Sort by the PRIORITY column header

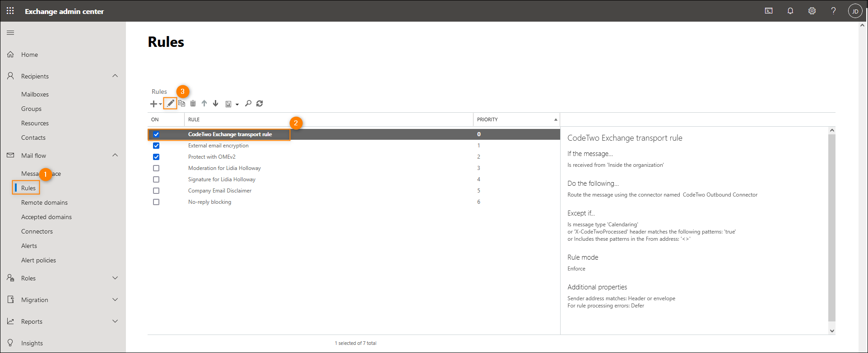coord(516,119)
